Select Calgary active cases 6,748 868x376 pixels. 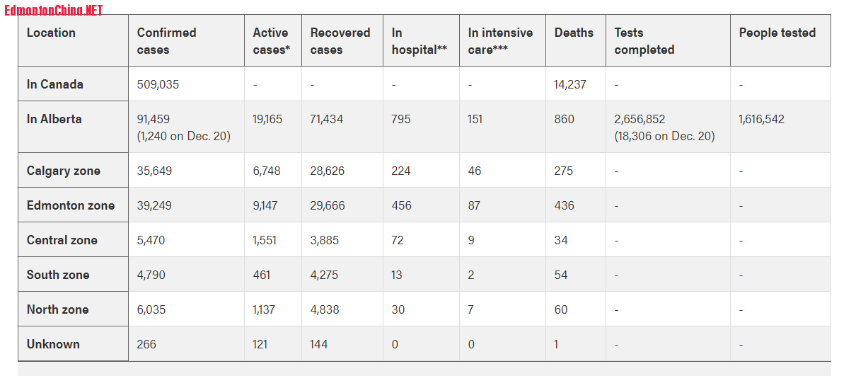pos(267,171)
